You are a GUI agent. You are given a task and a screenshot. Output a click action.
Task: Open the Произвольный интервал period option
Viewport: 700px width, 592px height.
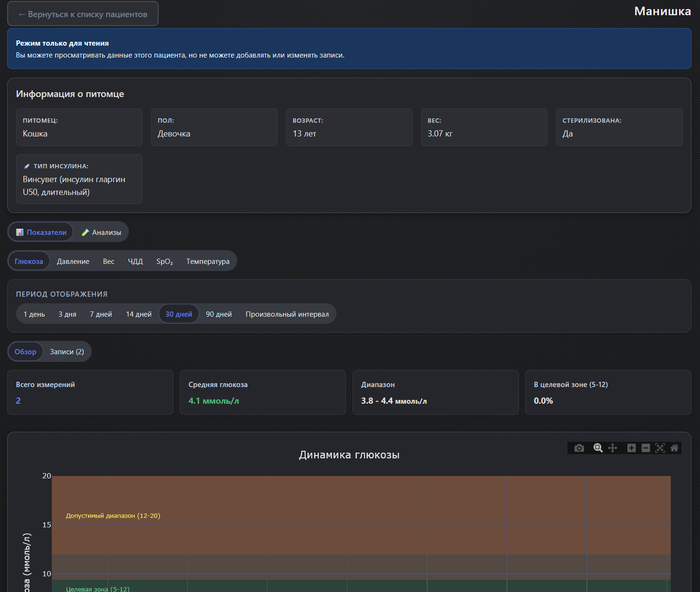pos(287,314)
